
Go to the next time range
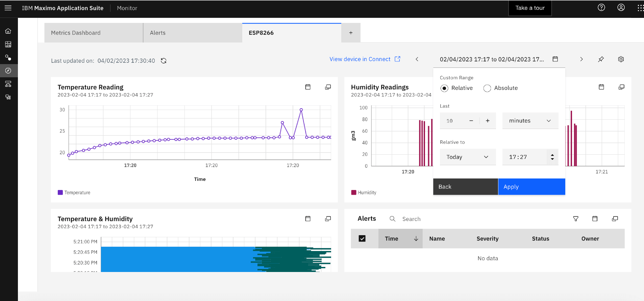click(581, 59)
